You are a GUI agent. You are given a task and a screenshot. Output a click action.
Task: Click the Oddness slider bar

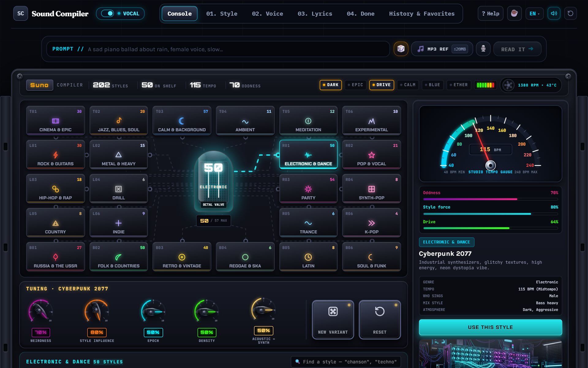pyautogui.click(x=490, y=199)
